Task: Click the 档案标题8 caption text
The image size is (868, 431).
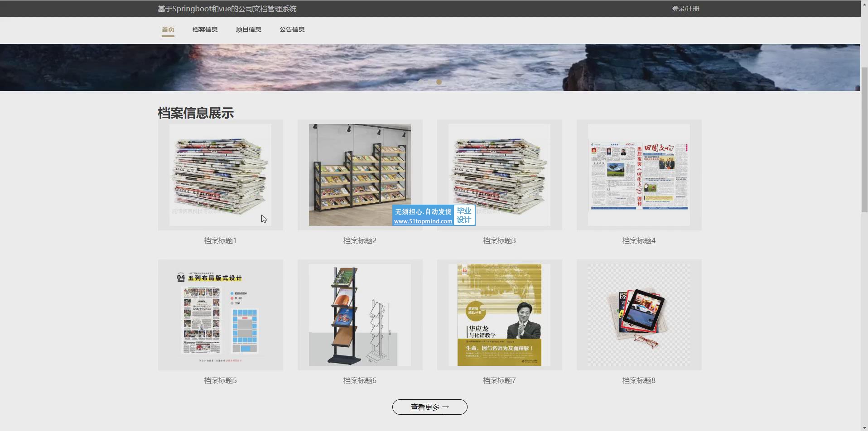Action: click(x=639, y=380)
